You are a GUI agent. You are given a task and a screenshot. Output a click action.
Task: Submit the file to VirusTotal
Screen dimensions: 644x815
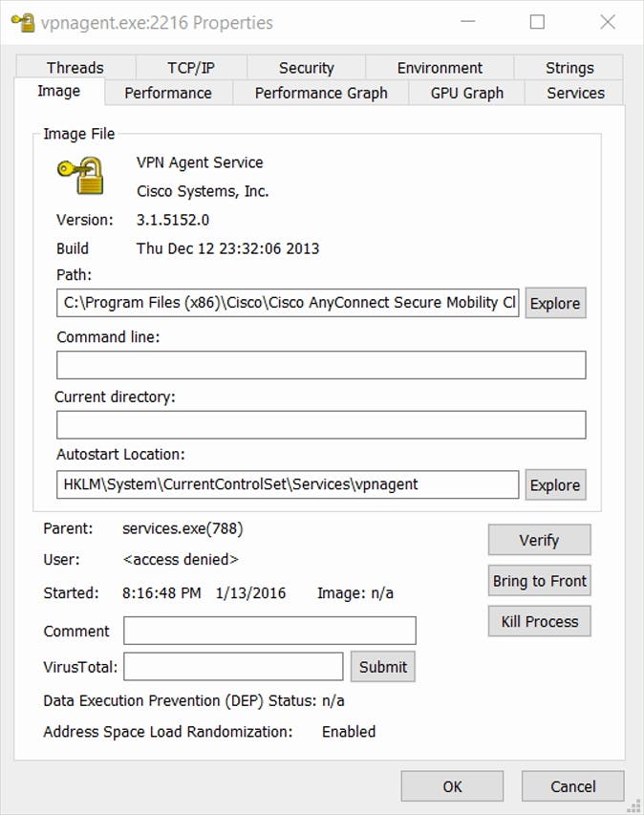click(382, 666)
